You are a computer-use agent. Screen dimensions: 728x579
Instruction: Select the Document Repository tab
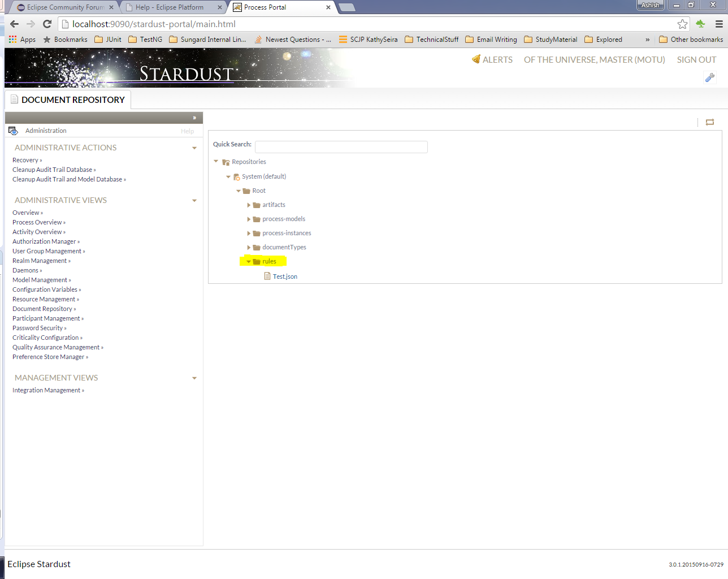click(68, 100)
